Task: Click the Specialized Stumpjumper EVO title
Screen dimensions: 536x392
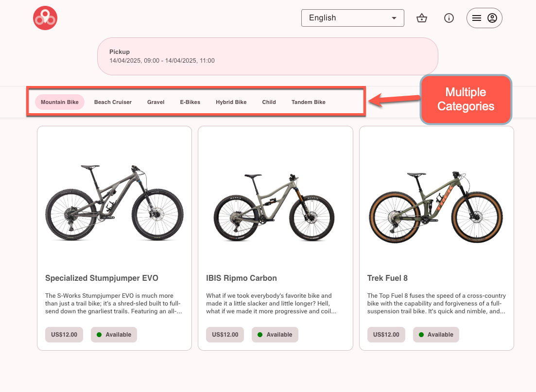Action: pos(102,278)
